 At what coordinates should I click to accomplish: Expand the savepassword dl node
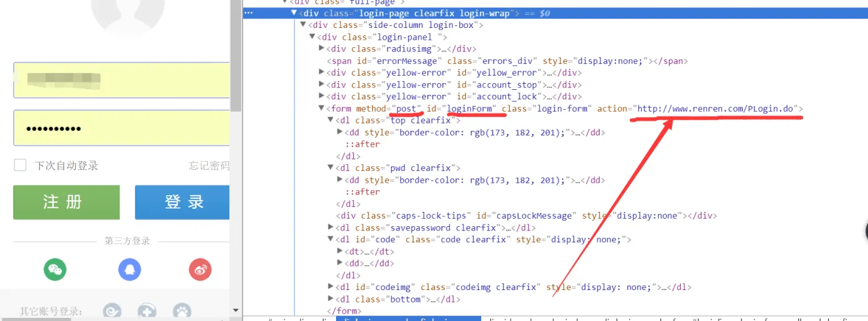(x=330, y=227)
